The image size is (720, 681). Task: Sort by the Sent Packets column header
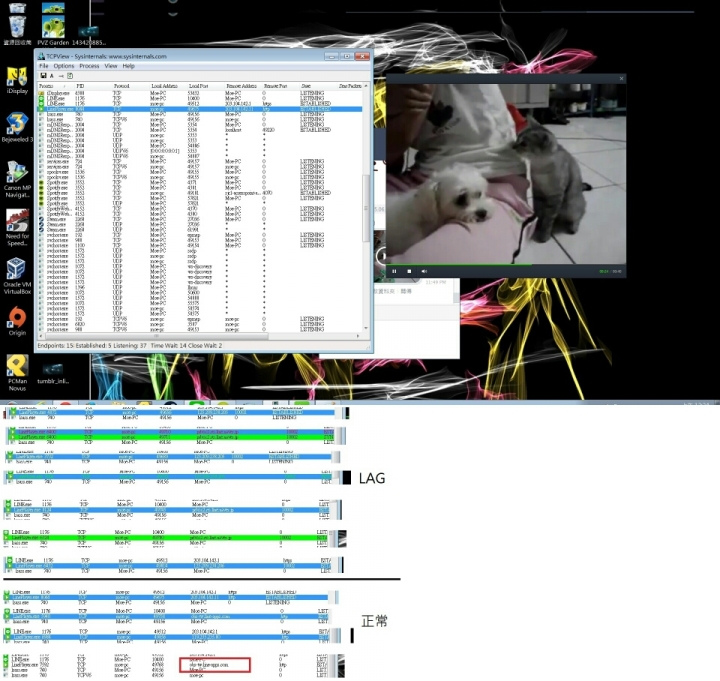(x=350, y=86)
